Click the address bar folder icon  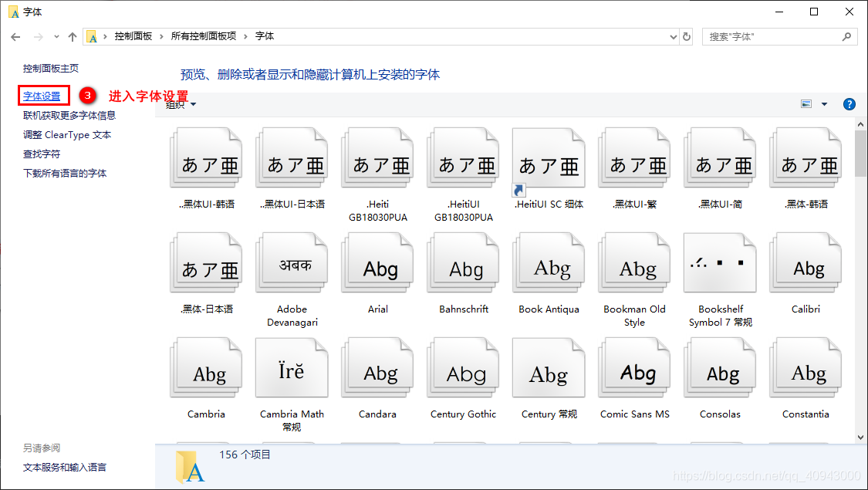[93, 37]
